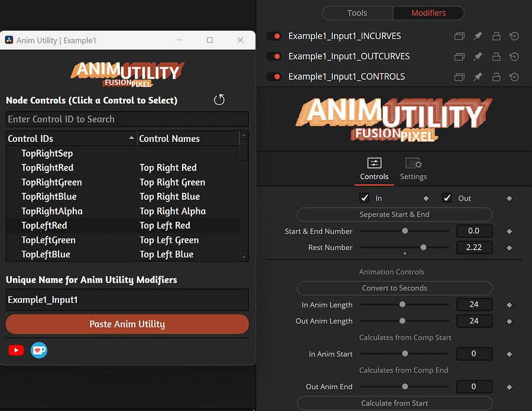Viewport: 532px width, 411px height.
Task: Lock the Example1_Input1_OUTCURVES modifier
Action: point(496,56)
